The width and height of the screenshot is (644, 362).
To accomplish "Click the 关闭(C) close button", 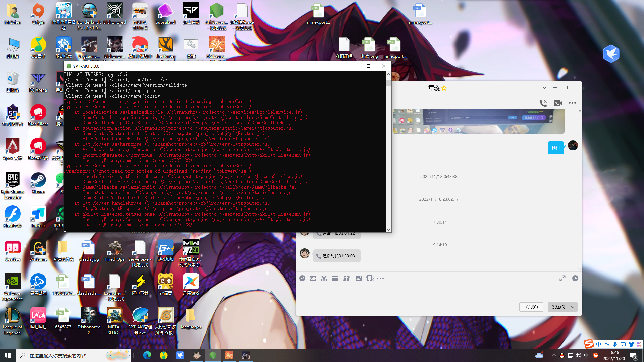I will click(x=531, y=307).
